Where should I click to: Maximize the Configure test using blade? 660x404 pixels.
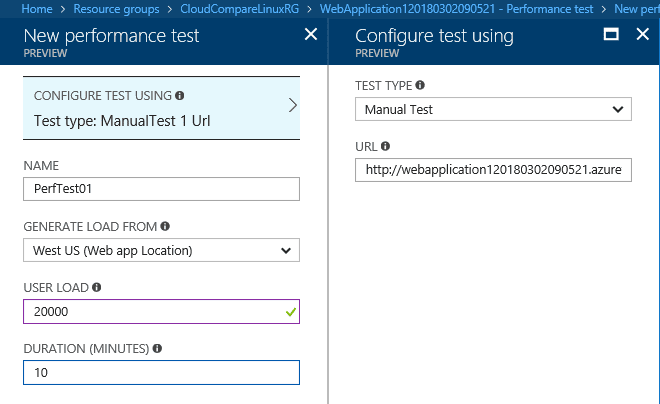pos(611,34)
